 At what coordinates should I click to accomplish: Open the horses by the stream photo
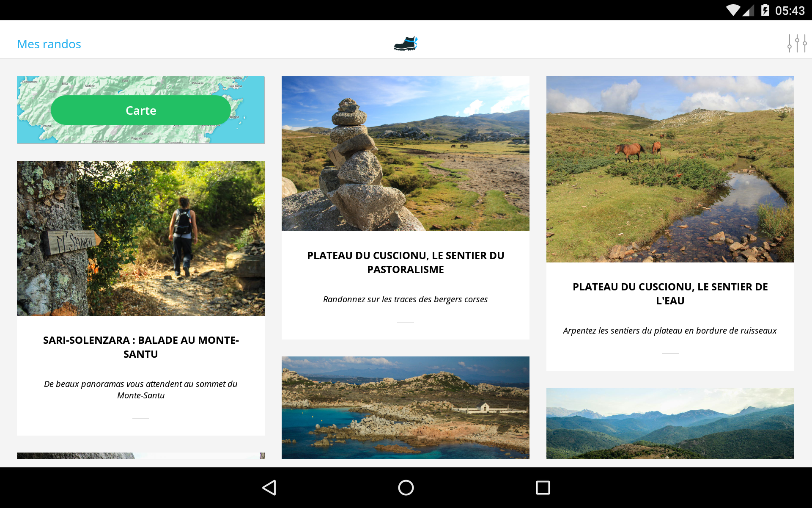pyautogui.click(x=670, y=169)
